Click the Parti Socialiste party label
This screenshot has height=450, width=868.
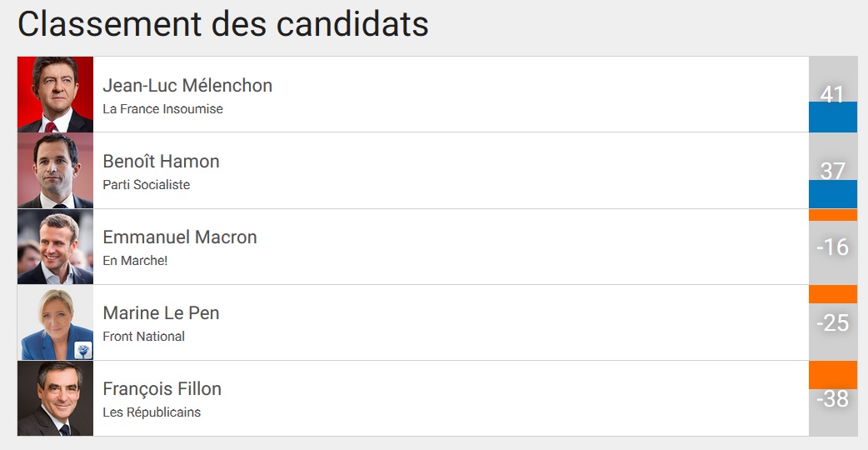coord(146,185)
